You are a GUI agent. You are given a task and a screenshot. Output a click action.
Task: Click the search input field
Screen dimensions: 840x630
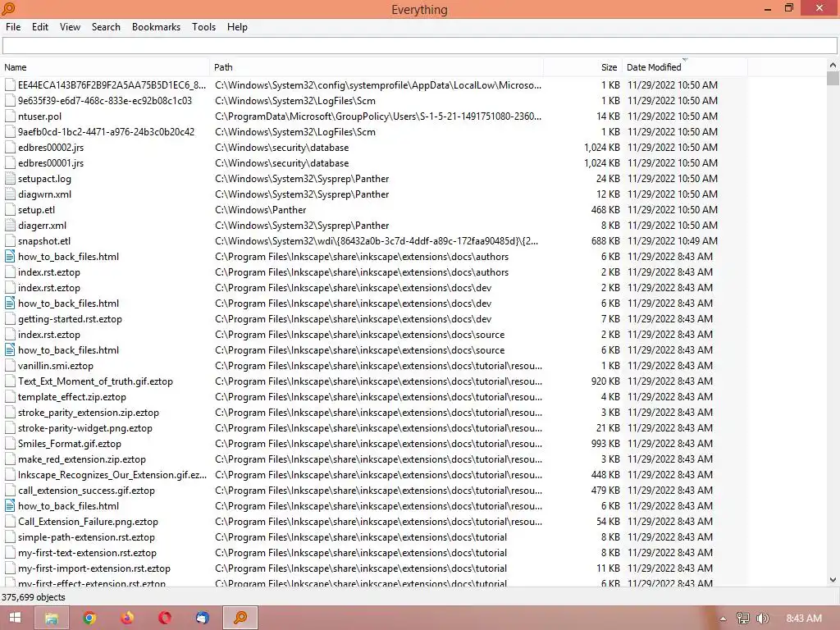point(419,46)
